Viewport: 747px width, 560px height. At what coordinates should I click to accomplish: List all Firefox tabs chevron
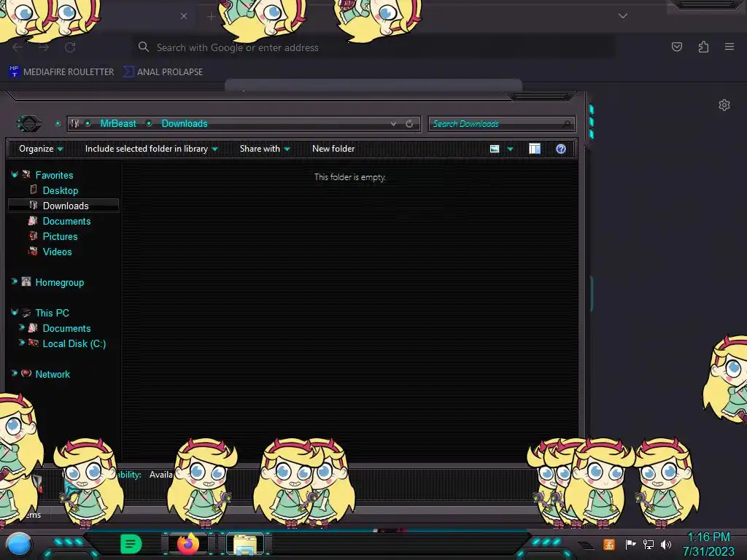click(623, 16)
